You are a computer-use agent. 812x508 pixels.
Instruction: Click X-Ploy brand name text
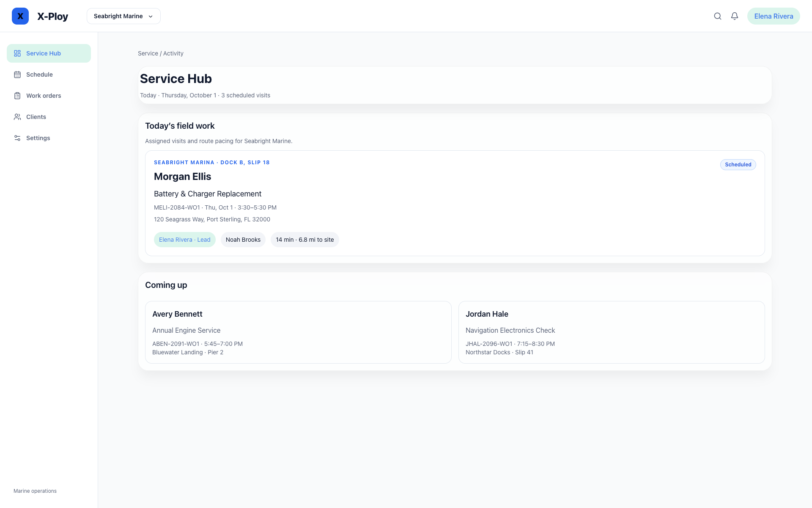coord(52,16)
